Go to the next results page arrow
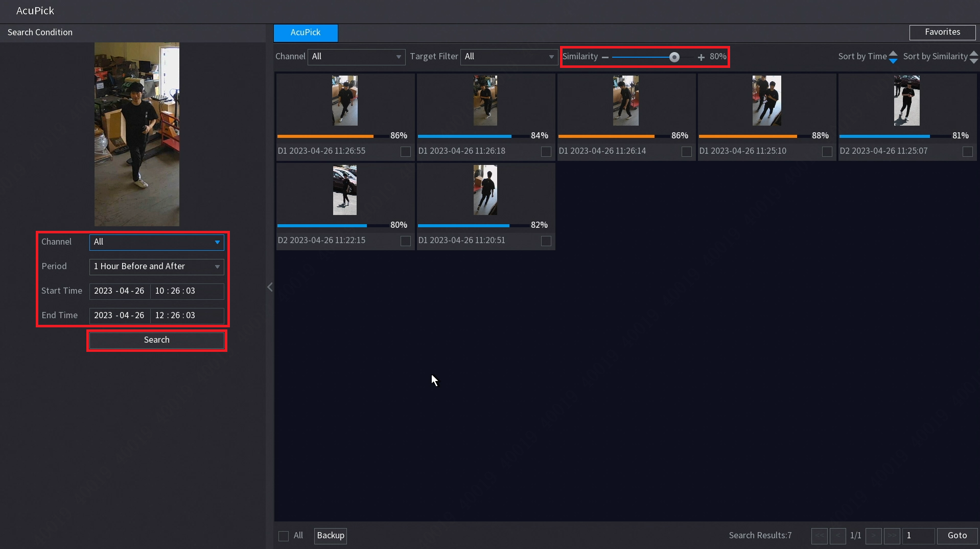Image resolution: width=980 pixels, height=549 pixels. 873,536
